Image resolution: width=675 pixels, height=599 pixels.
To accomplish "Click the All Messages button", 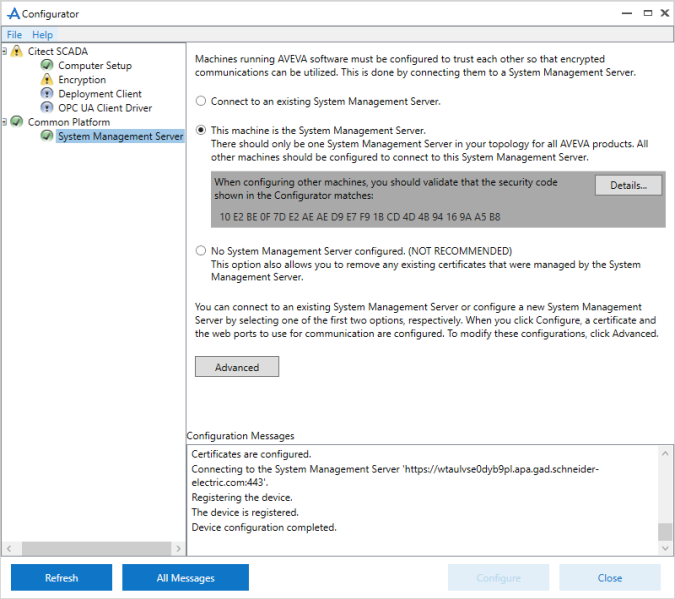I will point(185,578).
